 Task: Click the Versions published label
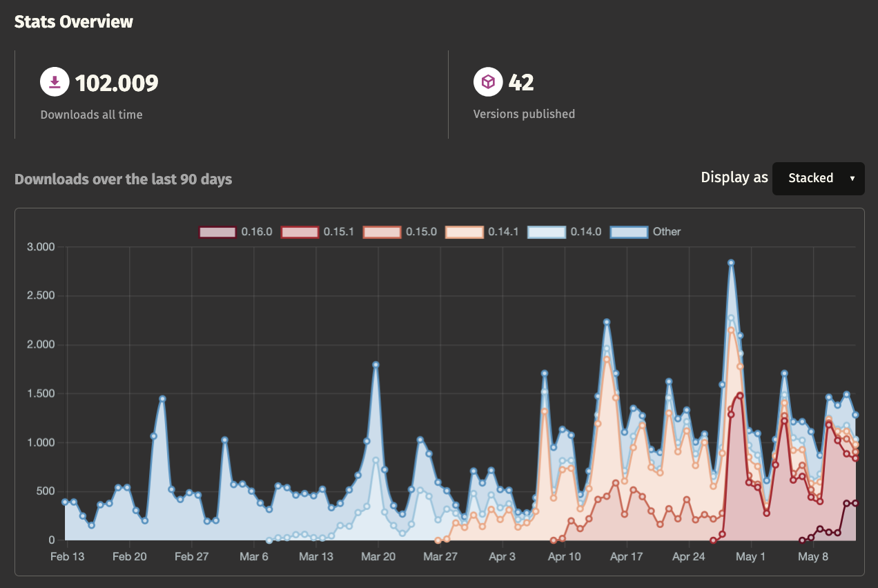pos(524,114)
